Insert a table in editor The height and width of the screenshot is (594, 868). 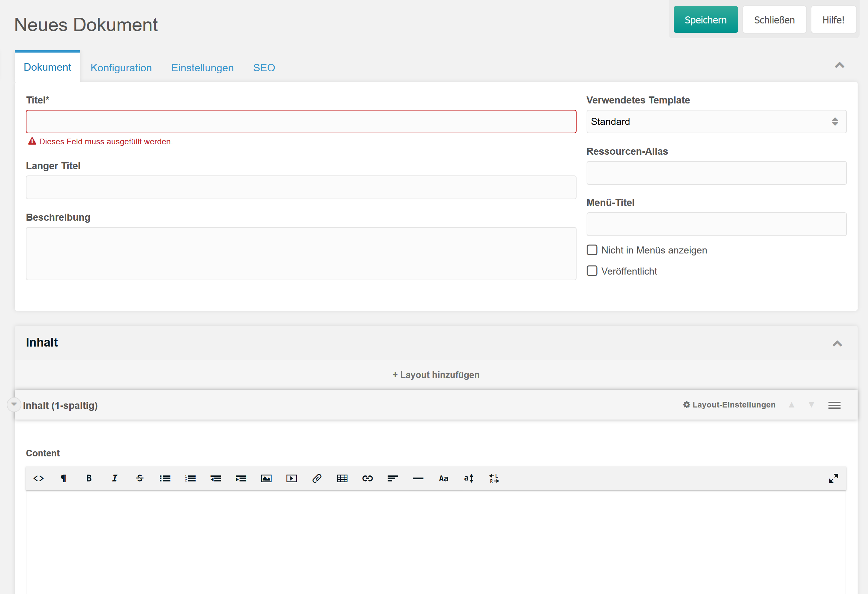(x=342, y=478)
